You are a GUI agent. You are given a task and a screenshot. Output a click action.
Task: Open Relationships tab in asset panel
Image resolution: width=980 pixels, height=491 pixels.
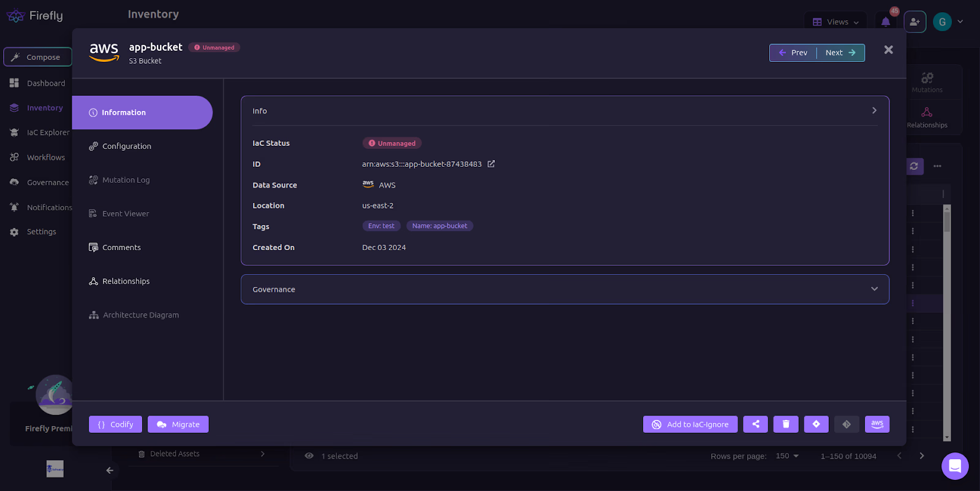click(119, 281)
